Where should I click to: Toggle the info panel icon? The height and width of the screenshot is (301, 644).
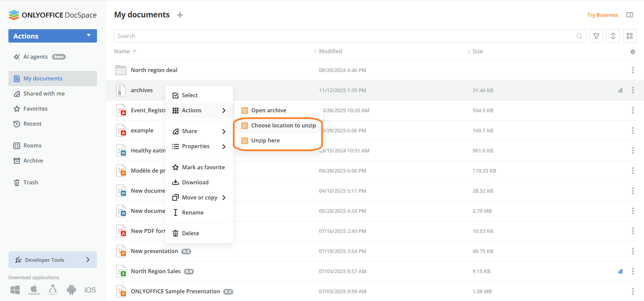(x=630, y=15)
